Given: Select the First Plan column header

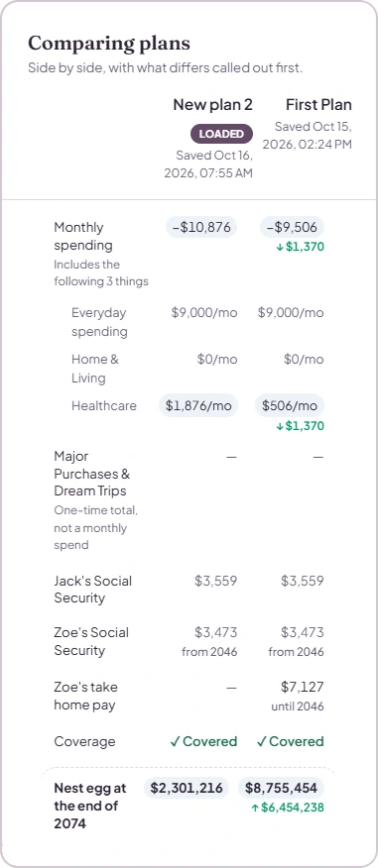Looking at the screenshot, I should tap(318, 105).
